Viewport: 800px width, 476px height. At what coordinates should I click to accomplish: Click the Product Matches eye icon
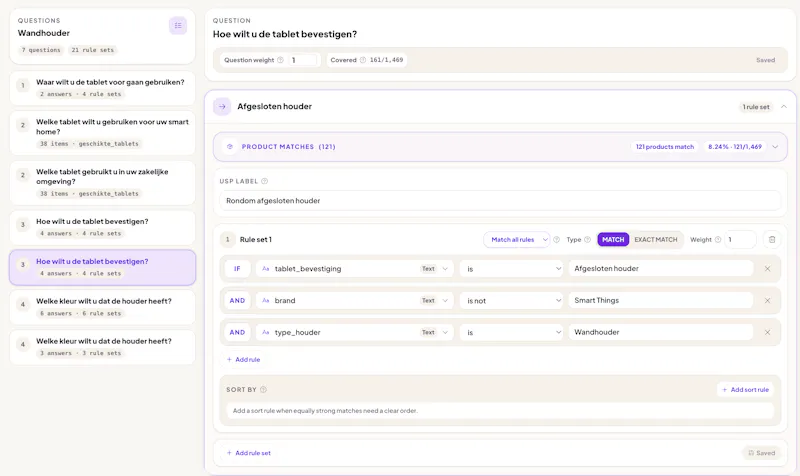click(230, 147)
